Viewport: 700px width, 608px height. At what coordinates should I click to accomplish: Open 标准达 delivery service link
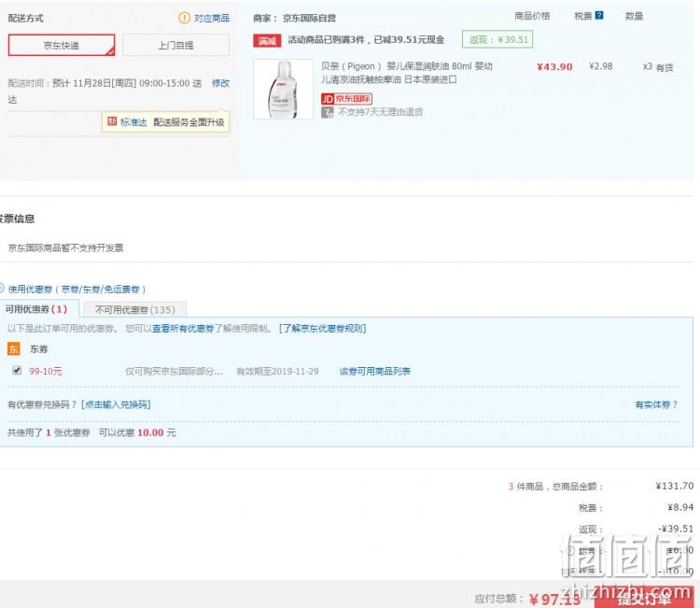click(x=133, y=122)
